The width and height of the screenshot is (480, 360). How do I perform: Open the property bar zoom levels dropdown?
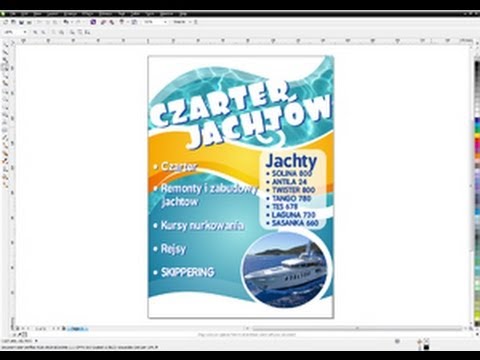[x=25, y=32]
